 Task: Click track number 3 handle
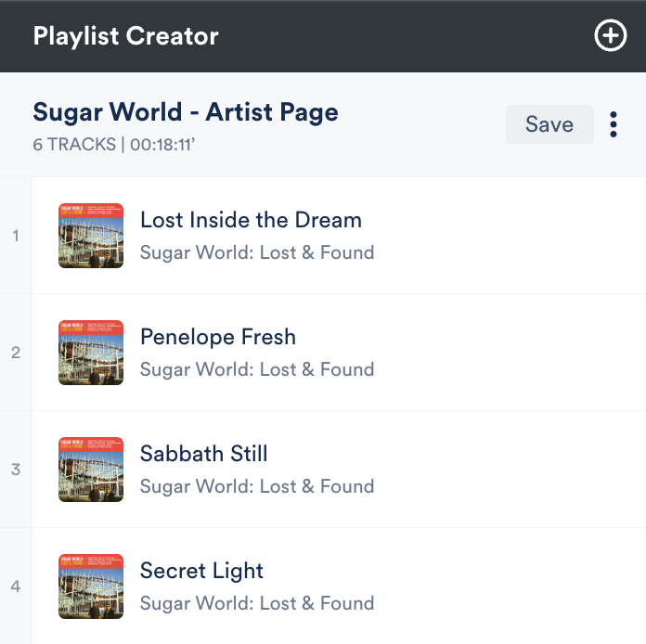coord(16,470)
